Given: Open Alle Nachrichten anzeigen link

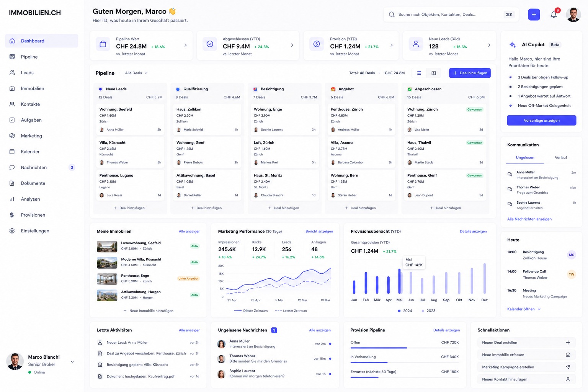Looking at the screenshot, I should pos(529,219).
